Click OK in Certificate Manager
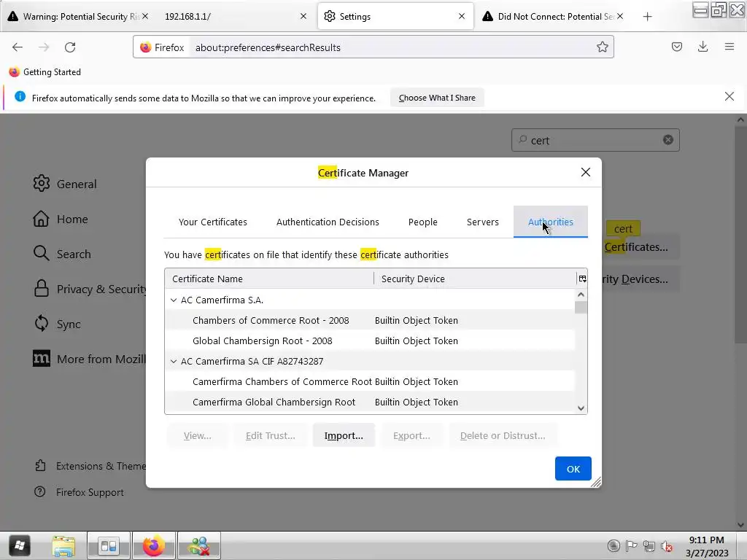Screen dimensions: 747x560 (x=573, y=469)
